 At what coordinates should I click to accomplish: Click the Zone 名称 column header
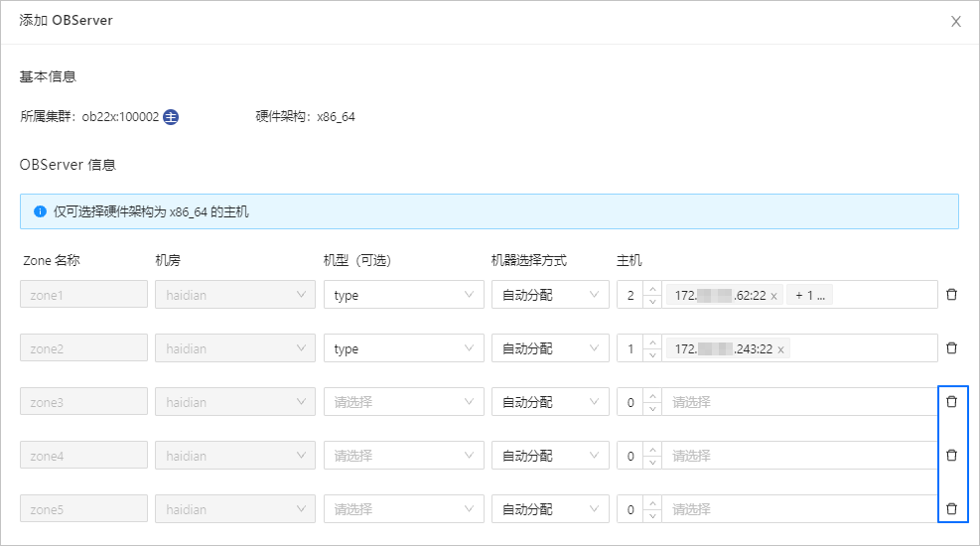tap(52, 260)
